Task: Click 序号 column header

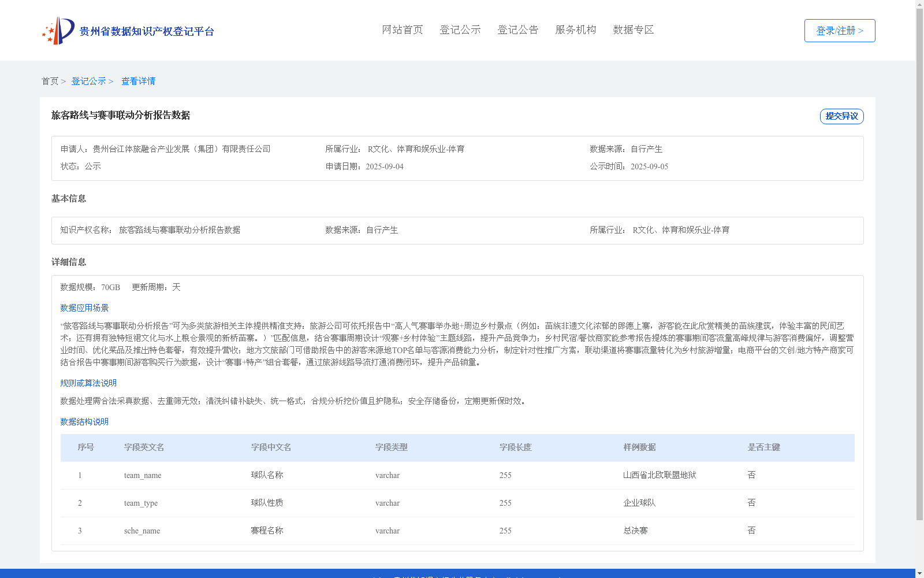Action: pos(86,447)
